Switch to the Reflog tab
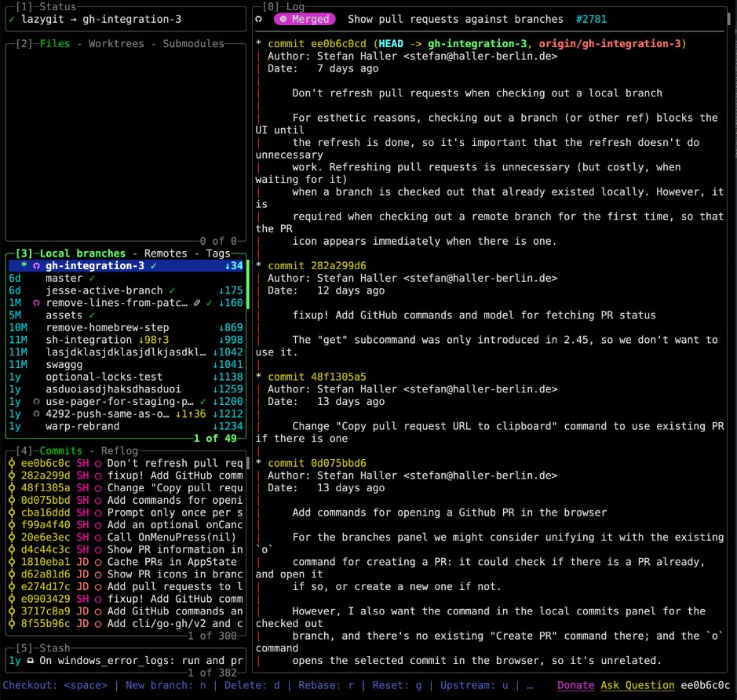 119,450
